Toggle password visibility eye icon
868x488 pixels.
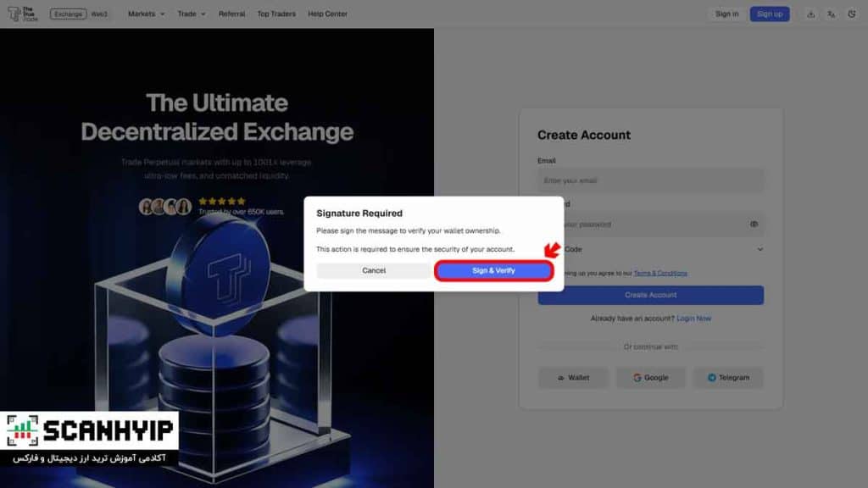tap(754, 224)
